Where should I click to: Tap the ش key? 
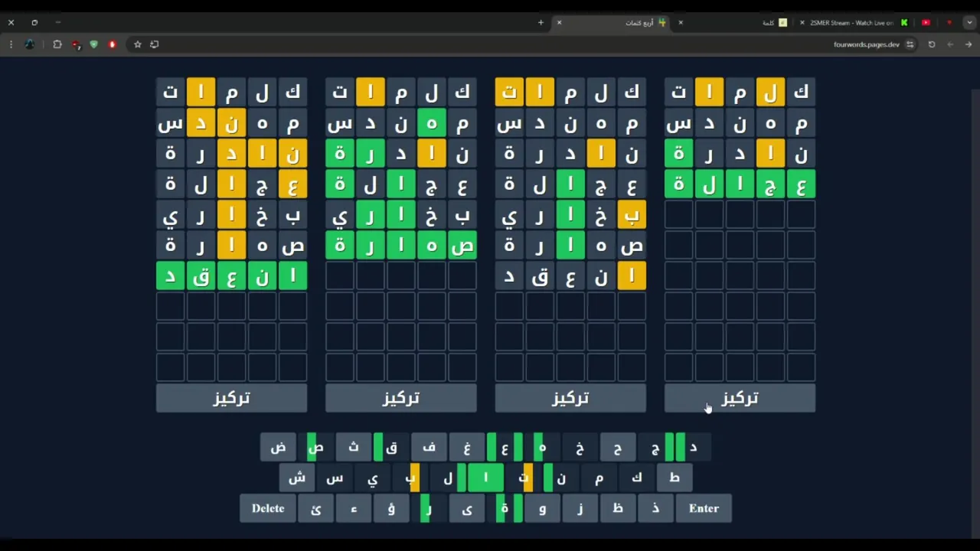(297, 478)
